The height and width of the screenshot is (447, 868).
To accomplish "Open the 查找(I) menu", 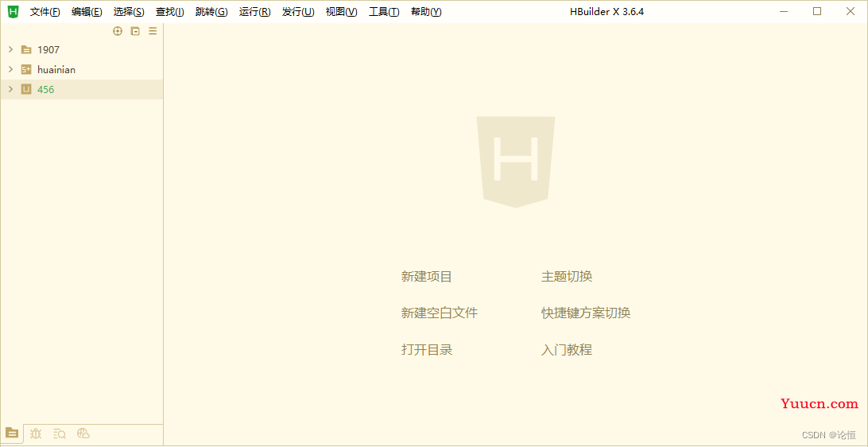I will pos(170,12).
